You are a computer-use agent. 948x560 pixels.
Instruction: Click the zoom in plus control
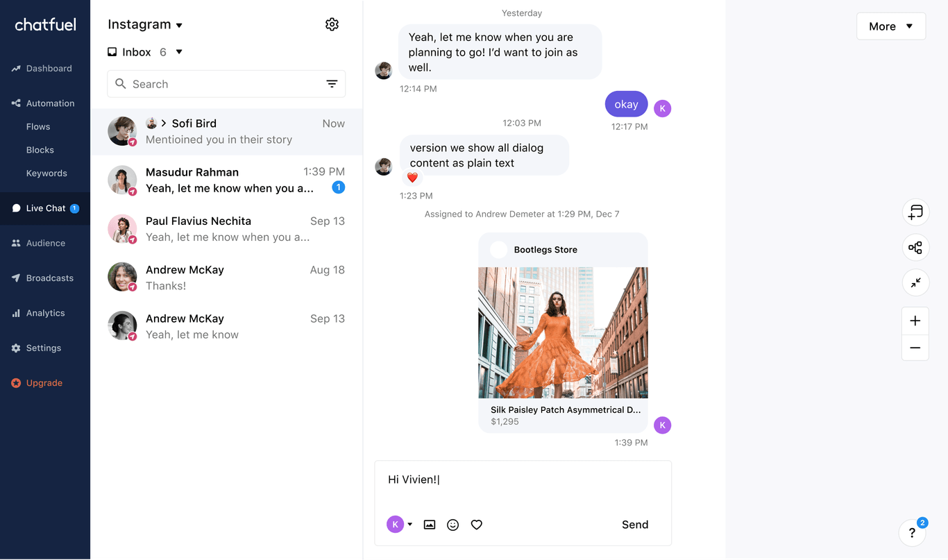point(915,321)
